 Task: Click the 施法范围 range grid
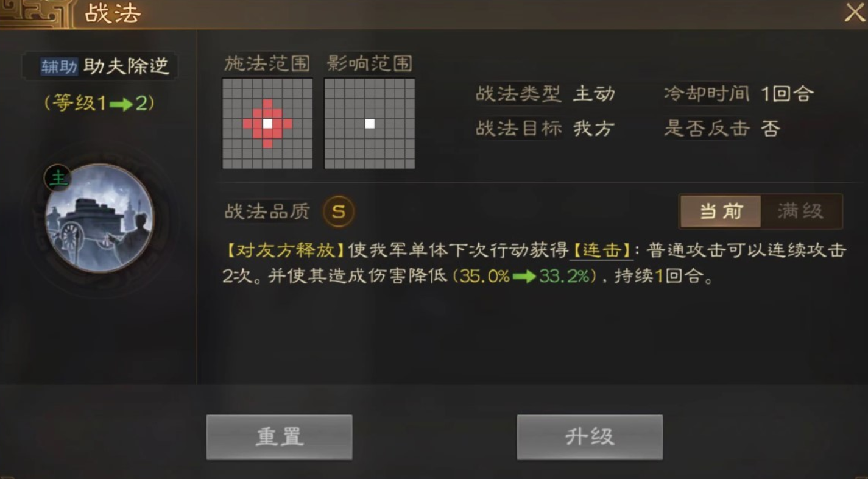[267, 124]
